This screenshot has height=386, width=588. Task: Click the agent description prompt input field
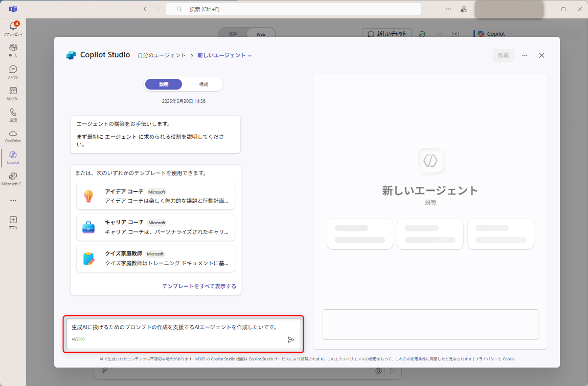pos(184,333)
